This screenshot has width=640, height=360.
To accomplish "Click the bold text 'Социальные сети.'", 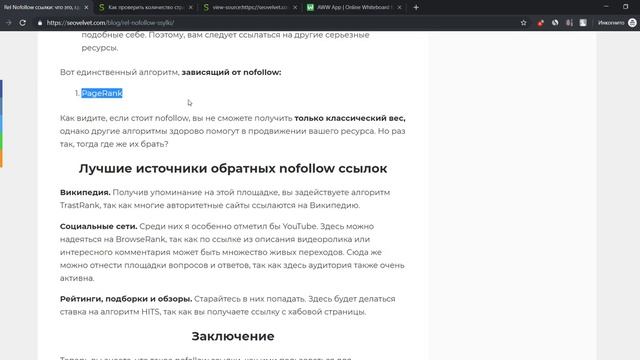I will coord(99,226).
